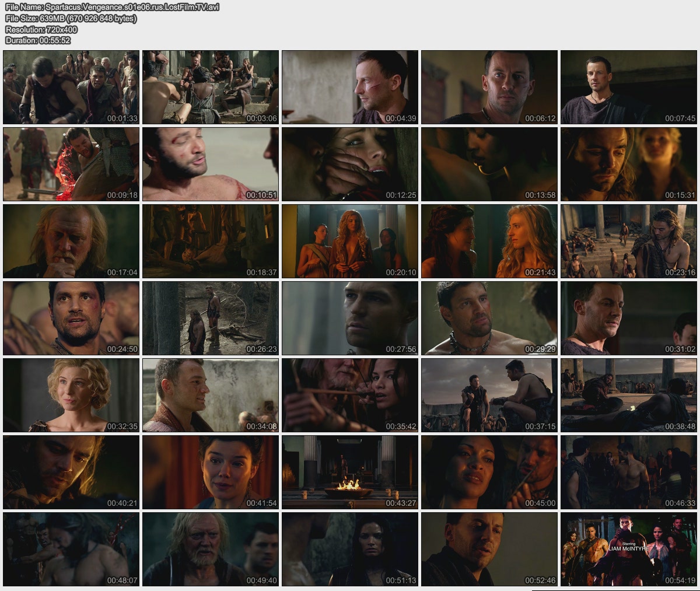Open the credits frame showing Liam McIntyre
Image resolution: width=700 pixels, height=591 pixels.
629,549
